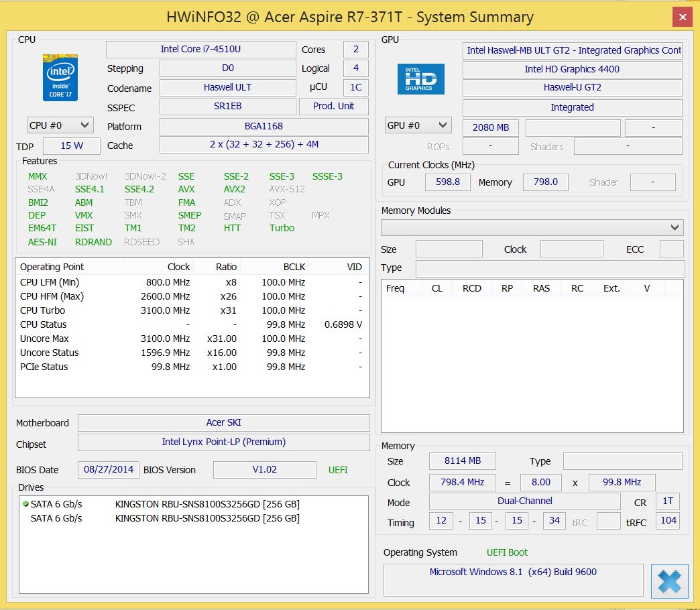Open the GPU #0 selector dropdown
This screenshot has height=610, width=700.
click(x=418, y=125)
